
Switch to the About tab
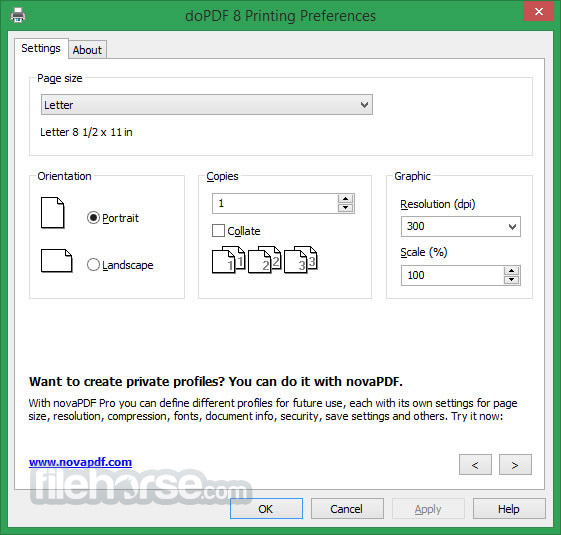(87, 50)
